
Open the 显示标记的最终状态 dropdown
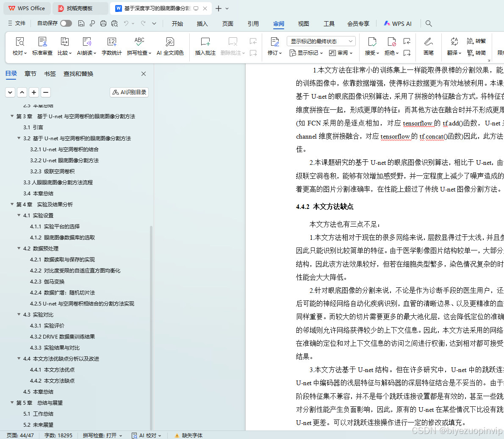(321, 41)
